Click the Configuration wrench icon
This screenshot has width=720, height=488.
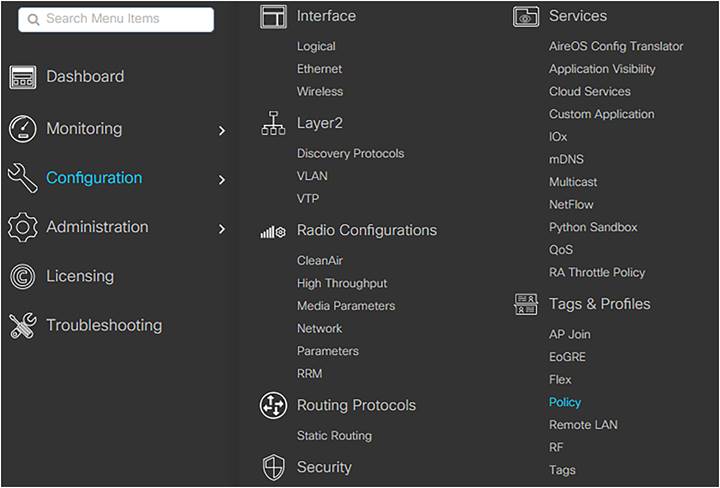(22, 178)
